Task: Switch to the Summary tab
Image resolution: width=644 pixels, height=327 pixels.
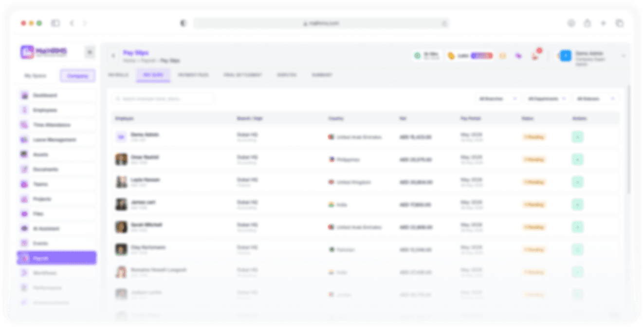Action: 322,75
